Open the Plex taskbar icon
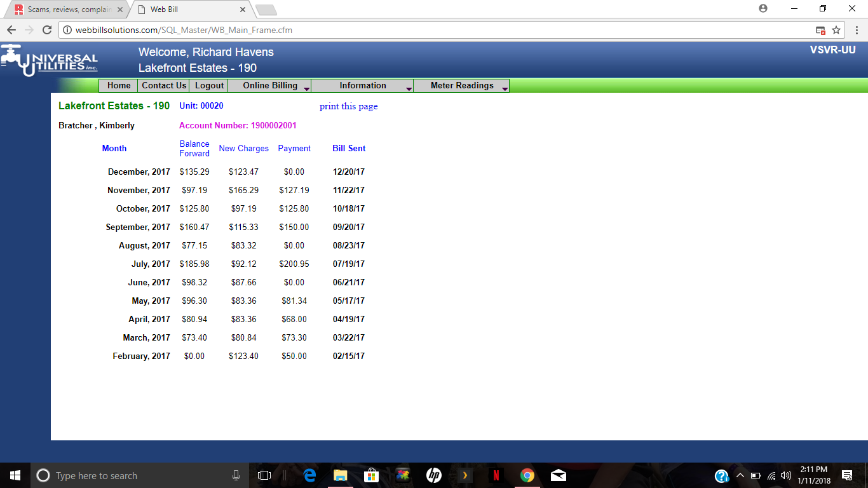 465,475
